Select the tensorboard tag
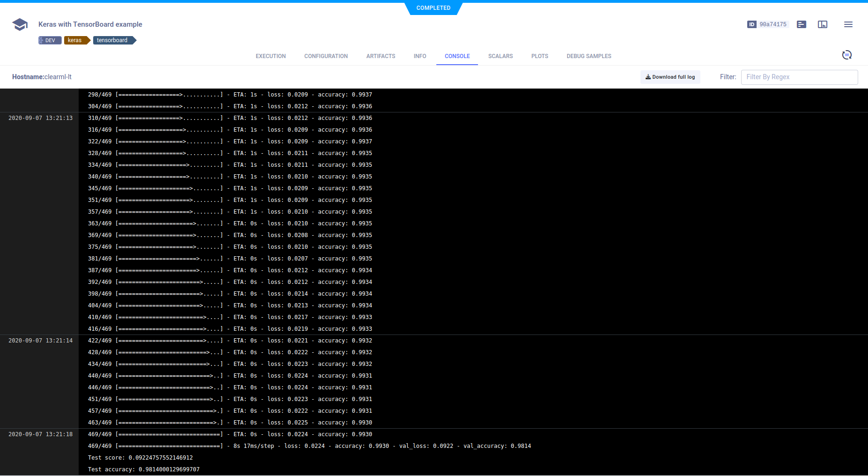Viewport: 868px width, 476px height. (113, 40)
